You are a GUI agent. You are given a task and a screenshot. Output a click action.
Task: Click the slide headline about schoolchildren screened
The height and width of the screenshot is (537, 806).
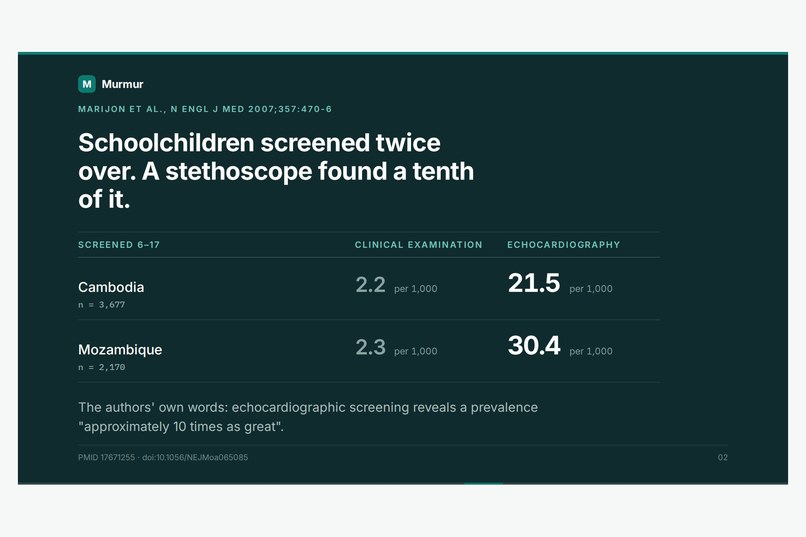pyautogui.click(x=276, y=171)
